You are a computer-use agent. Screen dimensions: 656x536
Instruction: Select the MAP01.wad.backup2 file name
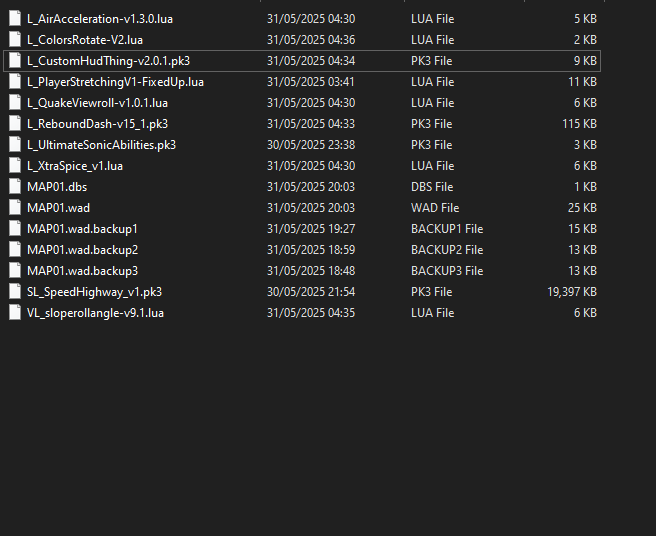click(82, 250)
